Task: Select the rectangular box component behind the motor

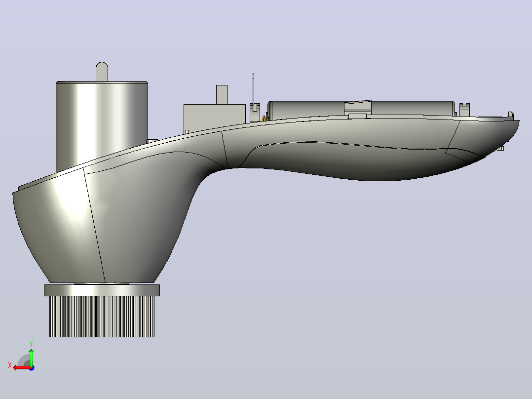Action: point(214,118)
